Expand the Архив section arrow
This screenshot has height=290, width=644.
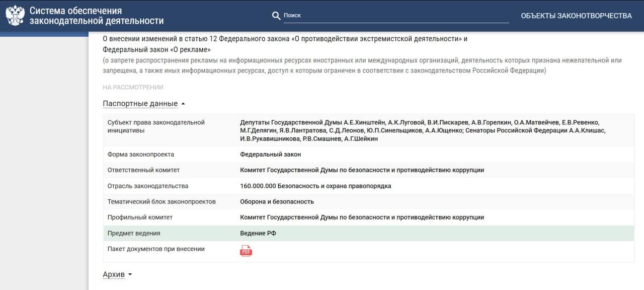pyautogui.click(x=130, y=274)
